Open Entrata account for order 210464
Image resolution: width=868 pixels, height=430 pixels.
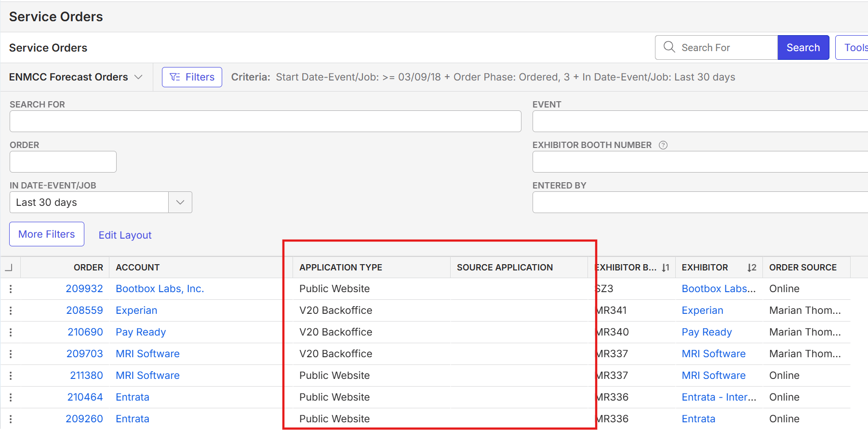click(x=133, y=397)
